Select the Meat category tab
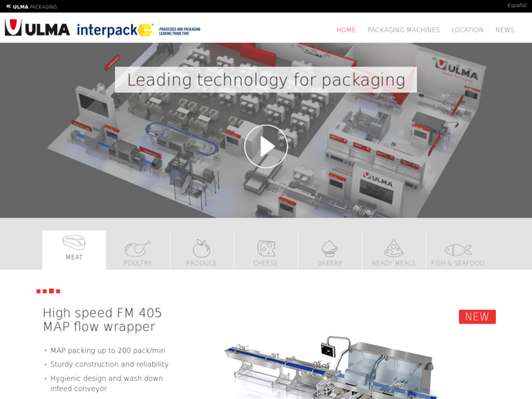Screen dimensions: 532x399 pyautogui.click(x=74, y=250)
